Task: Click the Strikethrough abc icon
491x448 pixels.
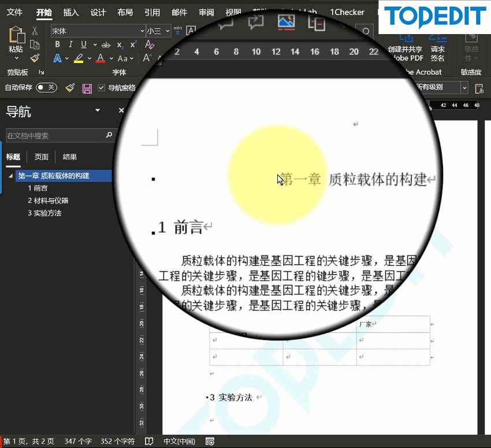Action: [x=106, y=45]
